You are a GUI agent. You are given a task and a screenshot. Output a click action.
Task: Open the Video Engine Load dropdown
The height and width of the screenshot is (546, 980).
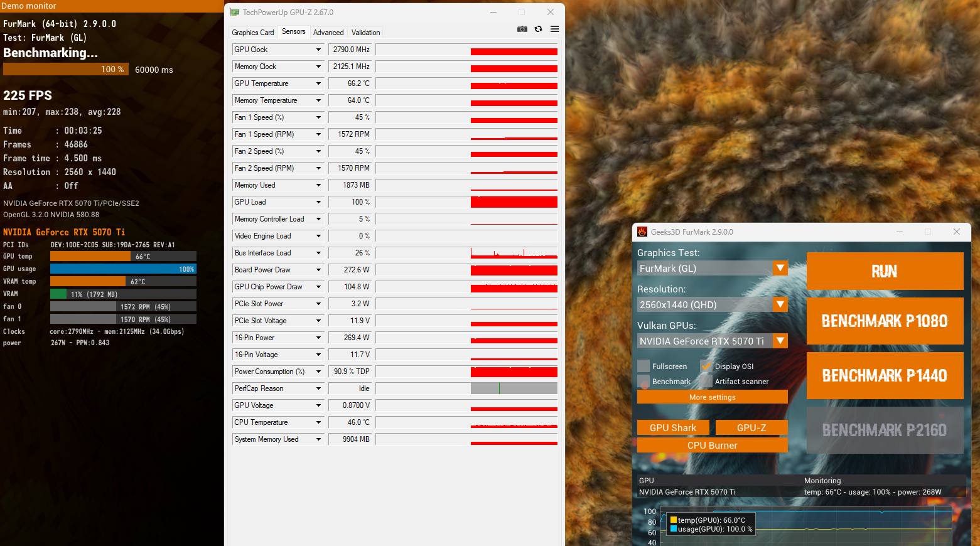(x=318, y=236)
